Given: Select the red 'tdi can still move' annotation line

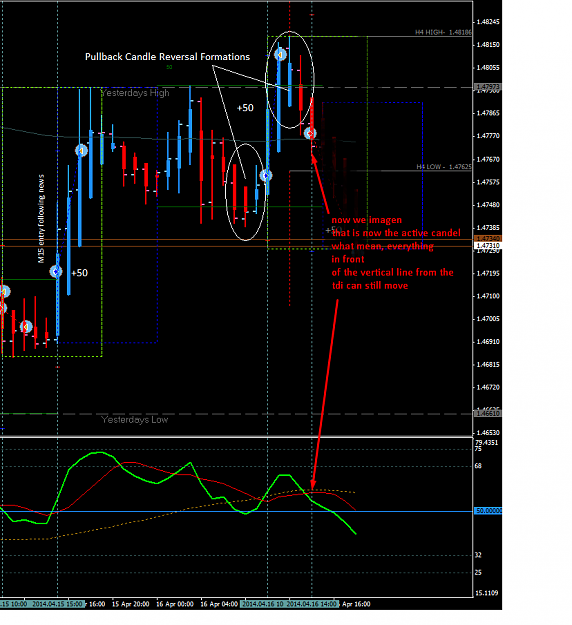Looking at the screenshot, I should [x=370, y=286].
